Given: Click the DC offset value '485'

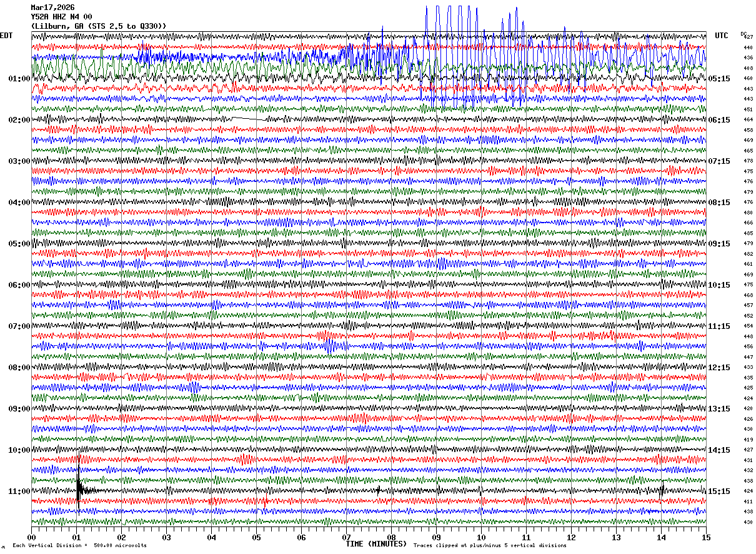Looking at the screenshot, I should [x=748, y=233].
